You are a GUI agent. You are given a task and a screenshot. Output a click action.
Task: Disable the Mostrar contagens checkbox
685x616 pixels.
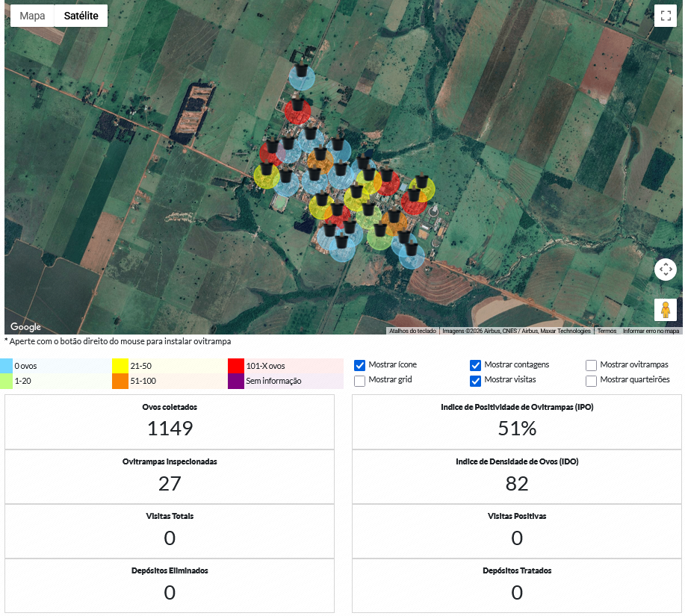[475, 365]
